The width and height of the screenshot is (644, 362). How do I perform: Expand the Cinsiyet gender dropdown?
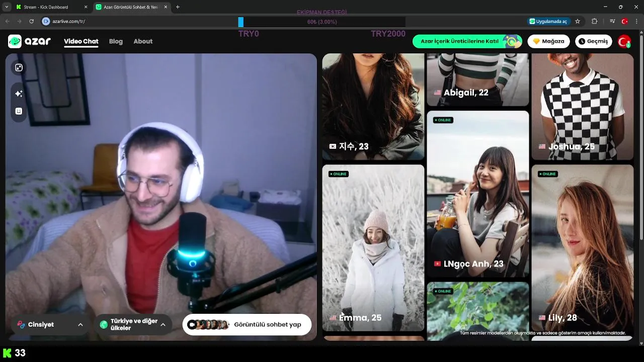click(x=50, y=324)
